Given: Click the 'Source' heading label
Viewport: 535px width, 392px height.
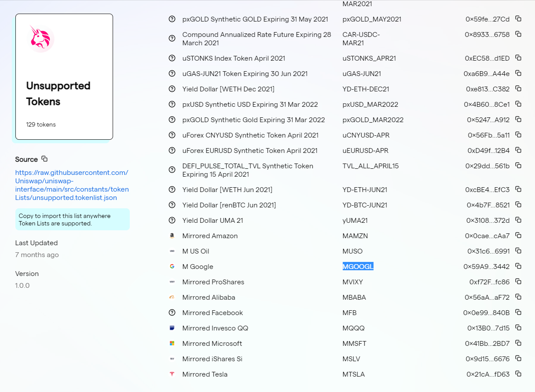Looking at the screenshot, I should click(x=26, y=159).
